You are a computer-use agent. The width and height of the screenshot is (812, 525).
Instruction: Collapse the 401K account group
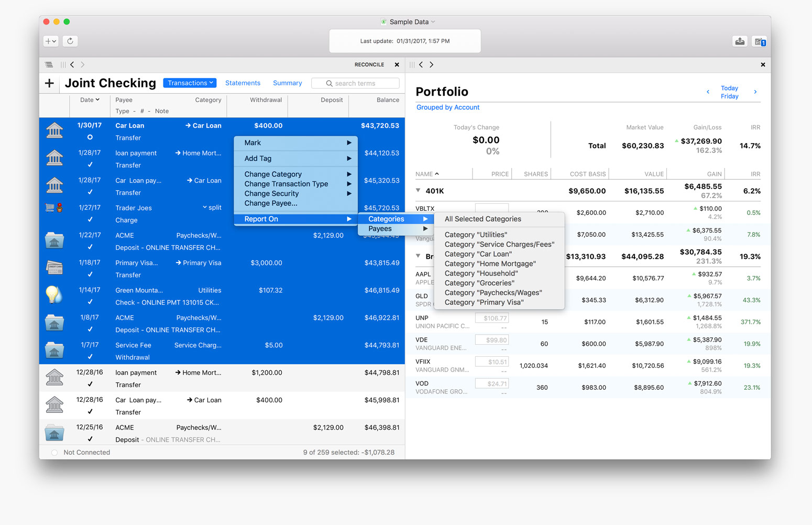pos(418,191)
